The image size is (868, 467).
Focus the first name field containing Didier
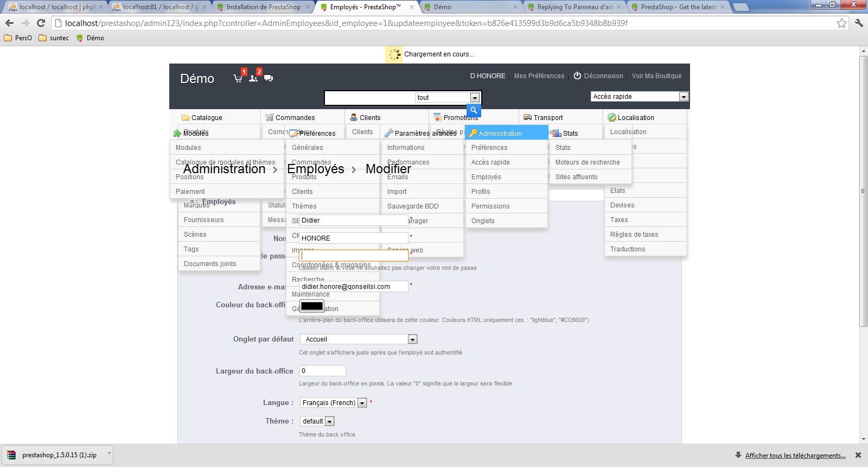[353, 220]
